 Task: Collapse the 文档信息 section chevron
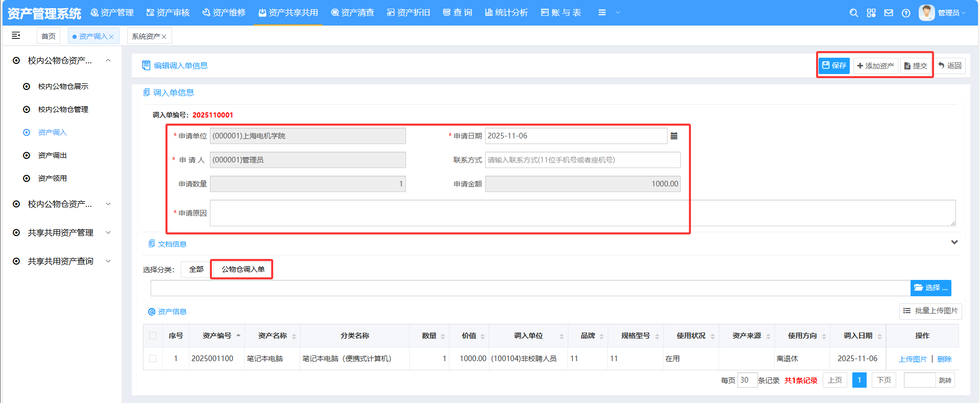tap(954, 242)
